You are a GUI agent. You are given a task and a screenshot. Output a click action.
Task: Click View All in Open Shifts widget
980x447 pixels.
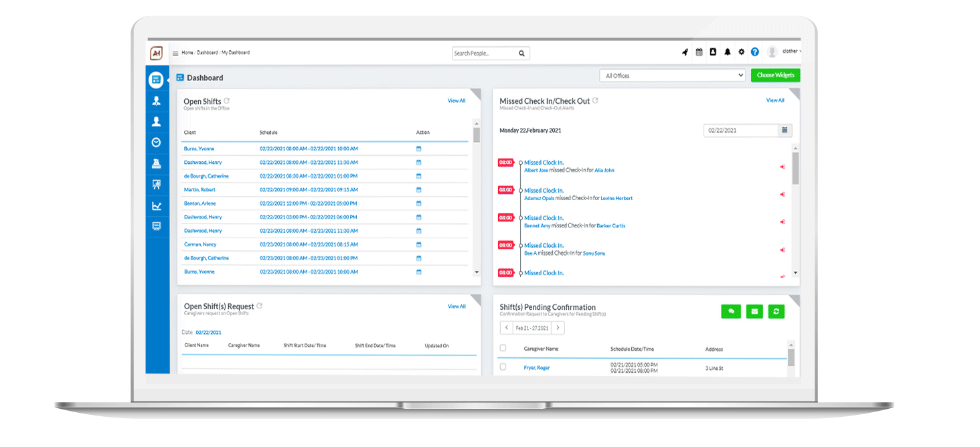457,101
